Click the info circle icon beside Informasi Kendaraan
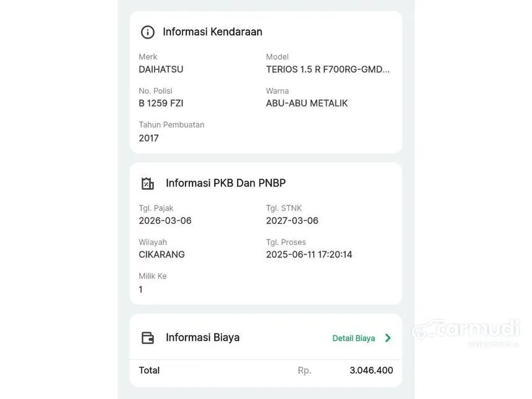Viewport: 532px width, 399px height. coord(148,32)
